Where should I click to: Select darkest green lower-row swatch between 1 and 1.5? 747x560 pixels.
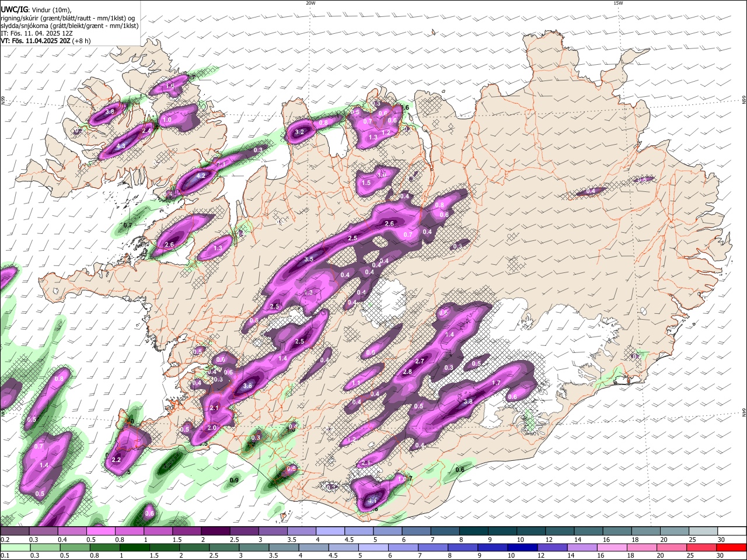click(134, 547)
